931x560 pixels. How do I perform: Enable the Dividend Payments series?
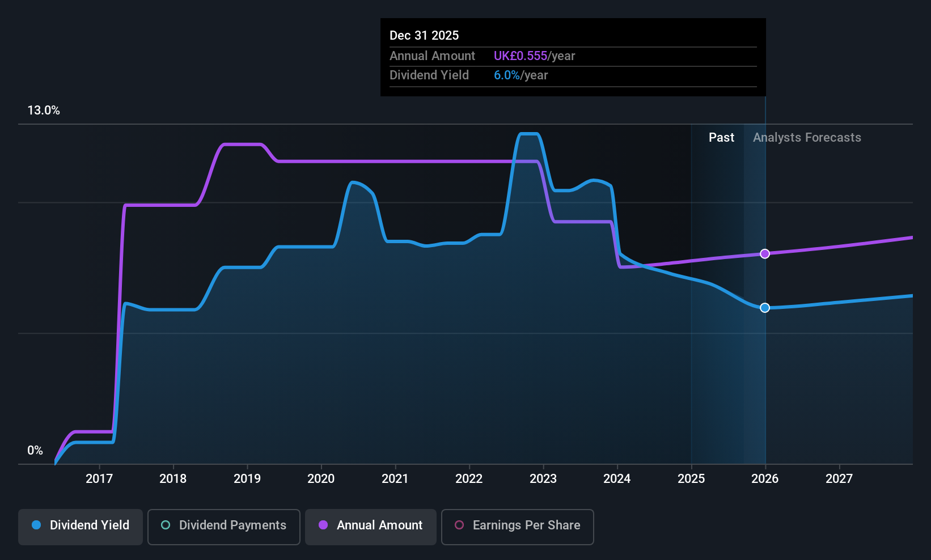coord(224,527)
